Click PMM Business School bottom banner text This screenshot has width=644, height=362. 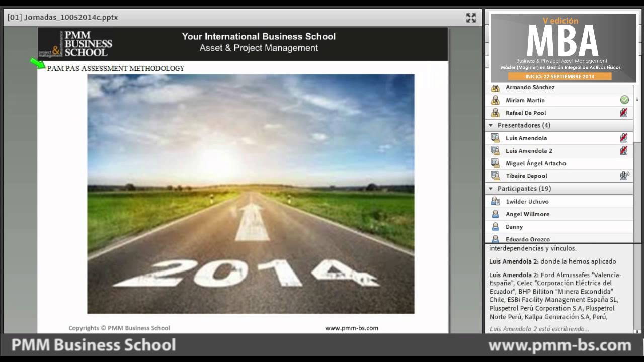pyautogui.click(x=94, y=345)
